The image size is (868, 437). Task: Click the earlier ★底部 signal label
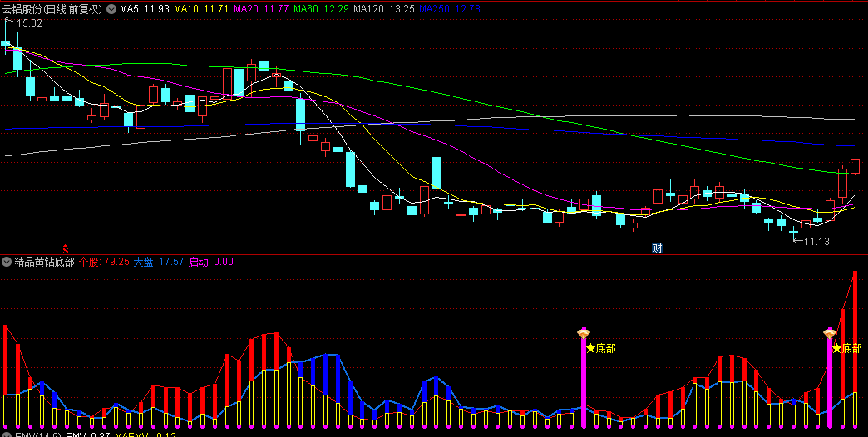tap(600, 348)
